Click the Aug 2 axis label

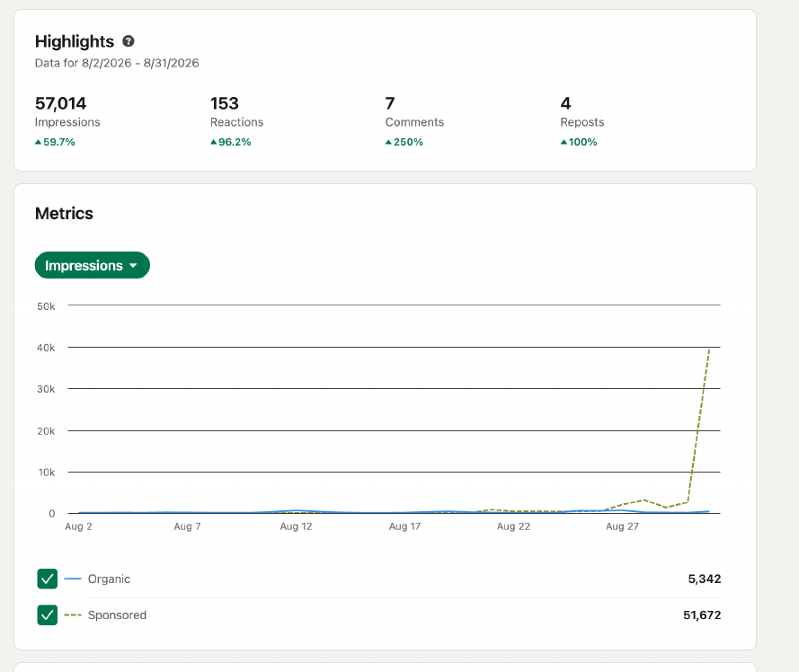(78, 526)
